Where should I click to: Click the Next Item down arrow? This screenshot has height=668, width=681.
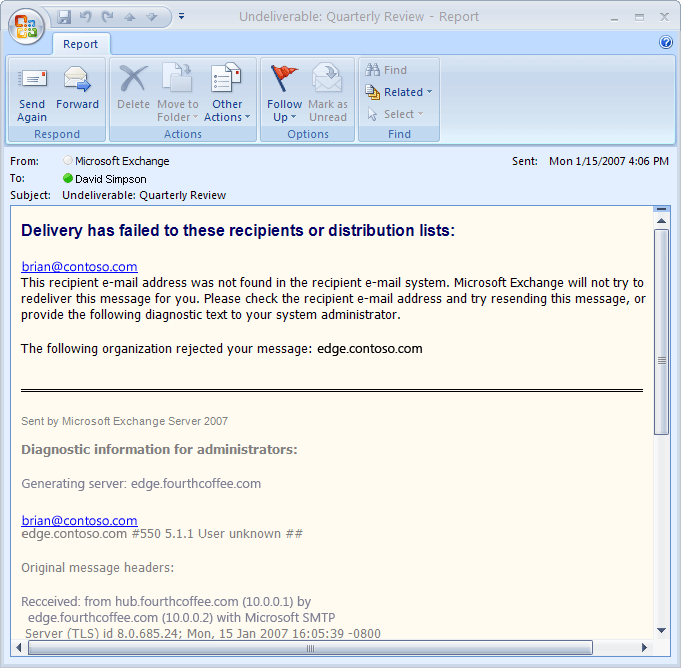[151, 17]
